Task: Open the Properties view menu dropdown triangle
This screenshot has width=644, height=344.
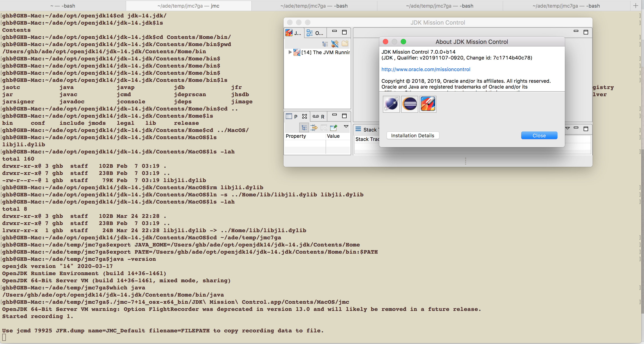Action: [346, 127]
